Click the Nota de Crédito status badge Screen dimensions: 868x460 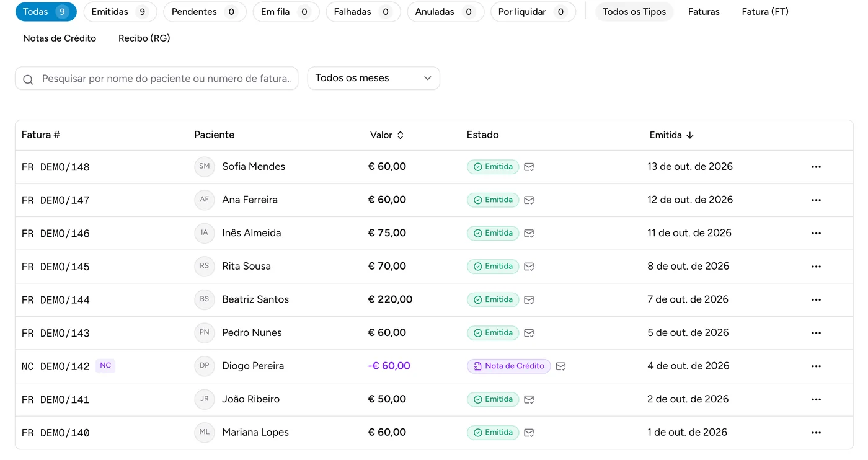click(509, 366)
